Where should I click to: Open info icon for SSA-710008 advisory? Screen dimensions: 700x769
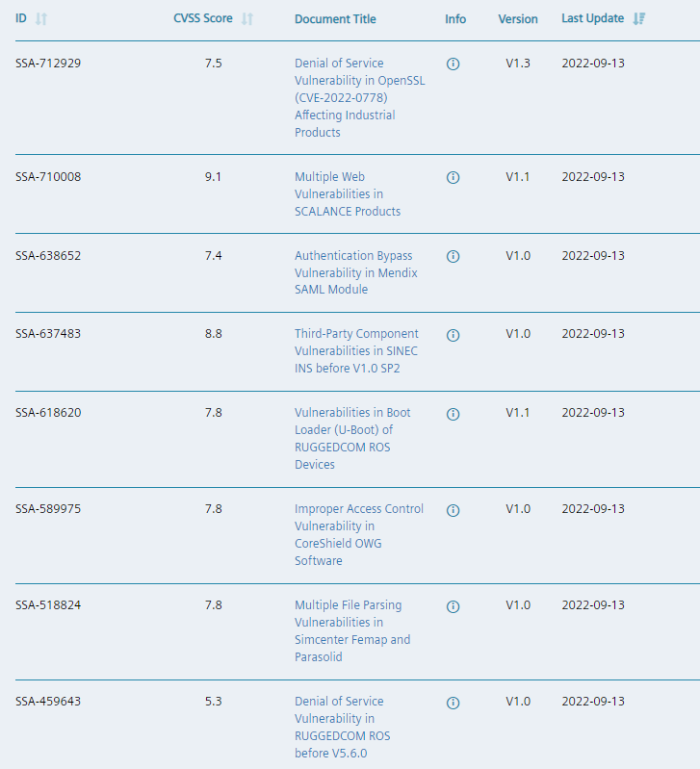[454, 177]
